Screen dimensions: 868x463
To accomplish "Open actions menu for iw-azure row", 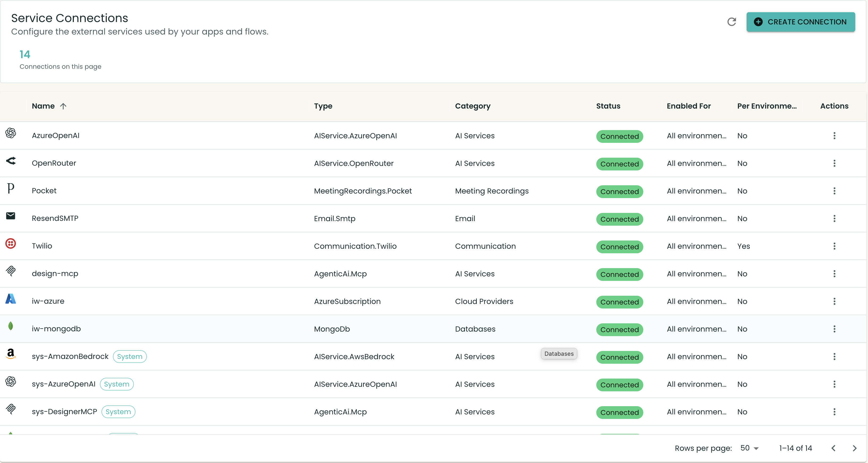I will [834, 301].
